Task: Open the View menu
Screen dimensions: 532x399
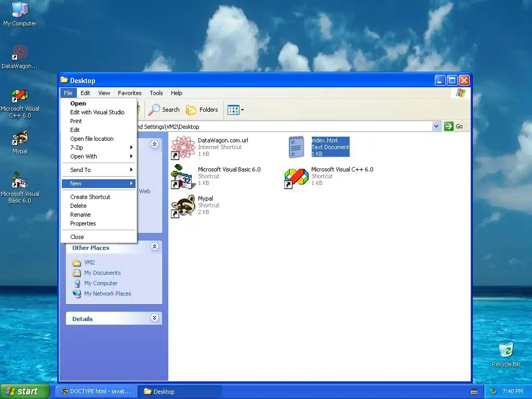Action: click(x=104, y=93)
